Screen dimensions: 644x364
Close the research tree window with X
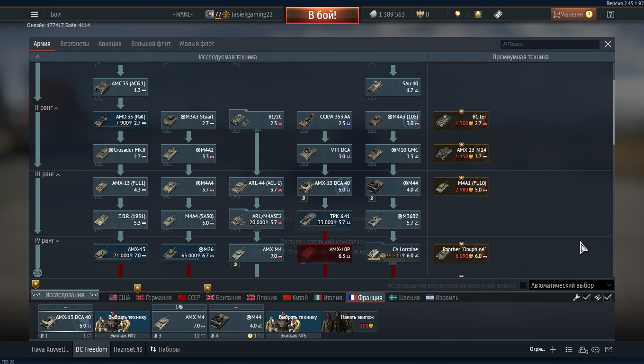tap(608, 44)
